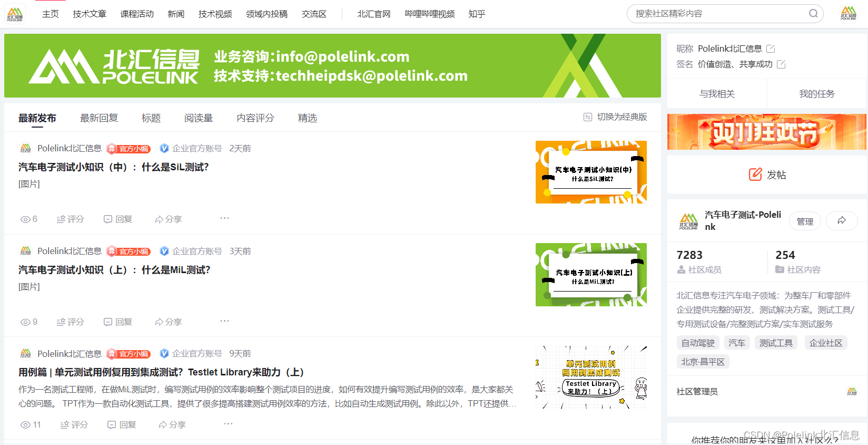Open 交流区 in the top navigation

314,14
